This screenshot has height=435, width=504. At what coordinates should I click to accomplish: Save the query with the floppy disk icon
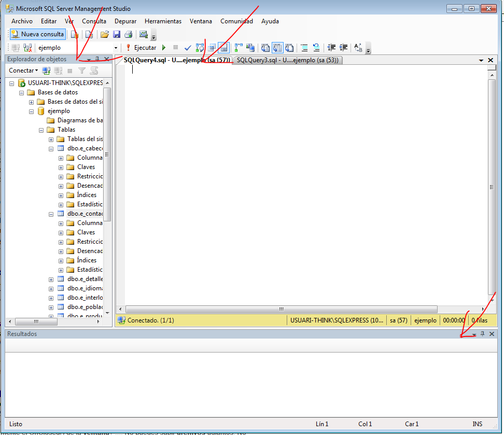tap(117, 34)
